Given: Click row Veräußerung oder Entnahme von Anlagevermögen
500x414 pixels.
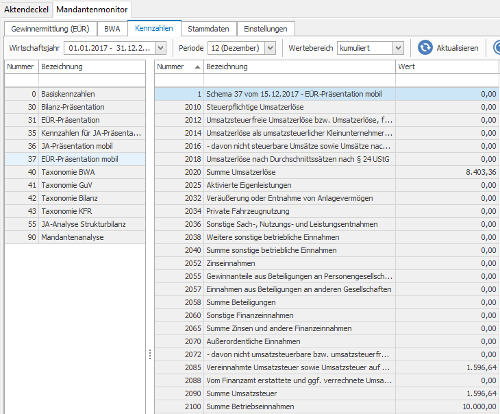Looking at the screenshot, I should (327, 198).
